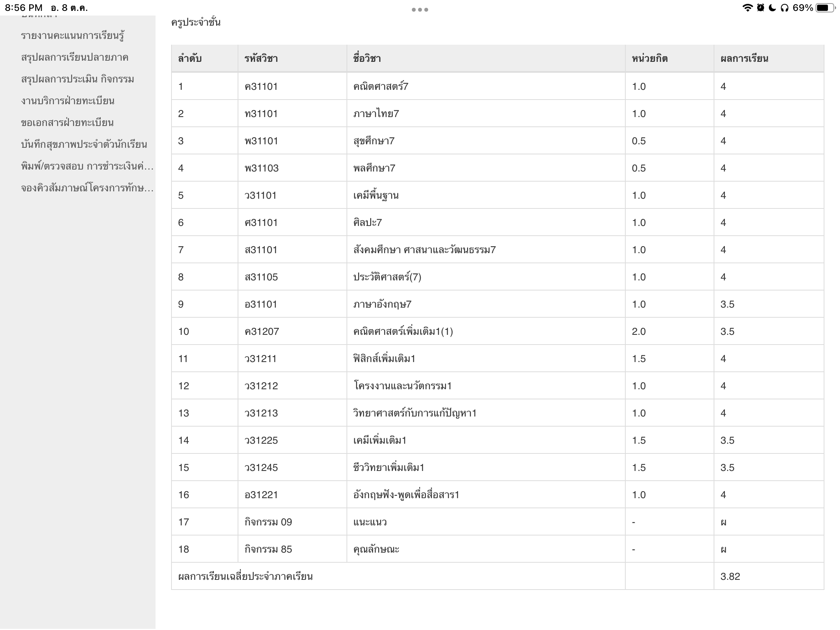
Task: Select course name โครงงานและนวัตกรรม1
Action: 402,386
